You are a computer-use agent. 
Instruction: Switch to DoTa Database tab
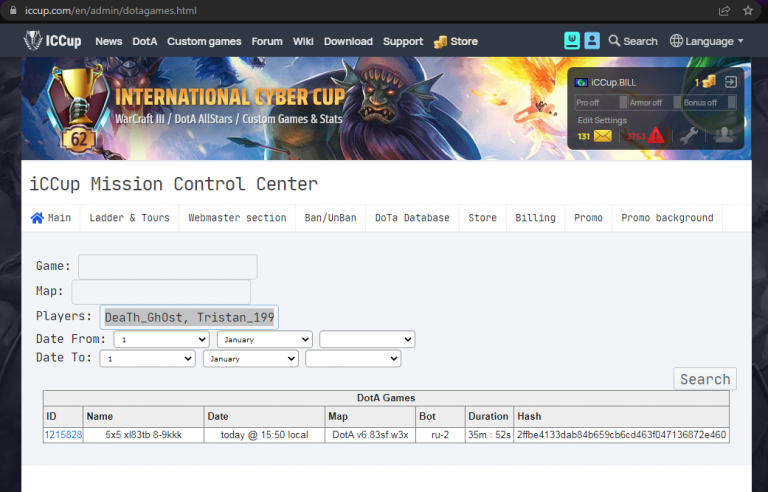tap(412, 218)
